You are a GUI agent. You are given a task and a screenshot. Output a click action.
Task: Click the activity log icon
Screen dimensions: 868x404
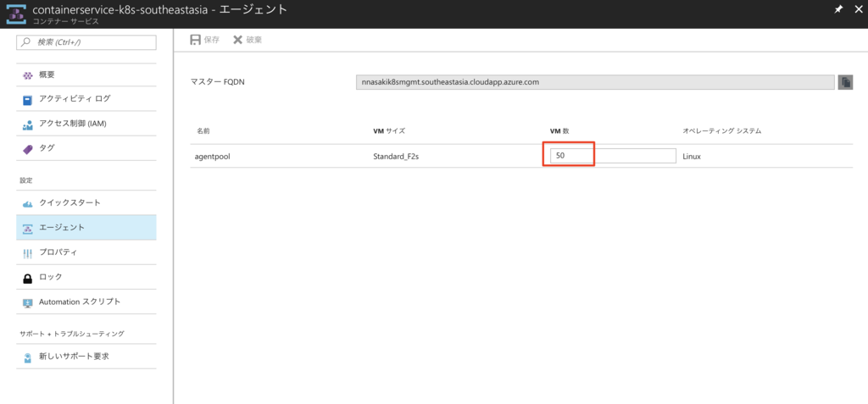(x=28, y=101)
